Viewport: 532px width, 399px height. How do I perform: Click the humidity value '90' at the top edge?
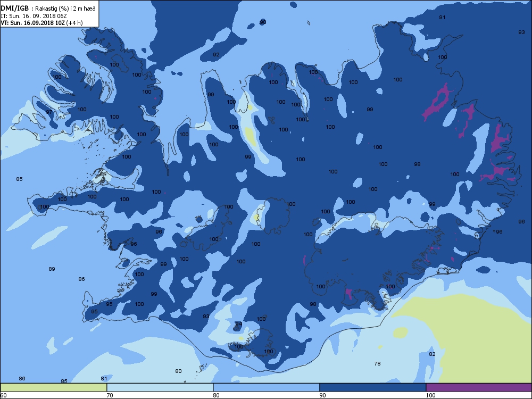point(263,22)
